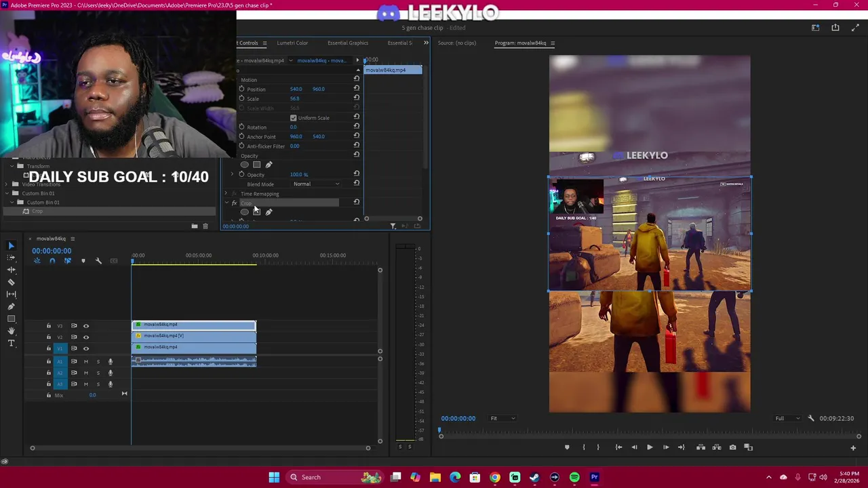The width and height of the screenshot is (868, 488).
Task: Enable voice-over record on A1
Action: 111,362
